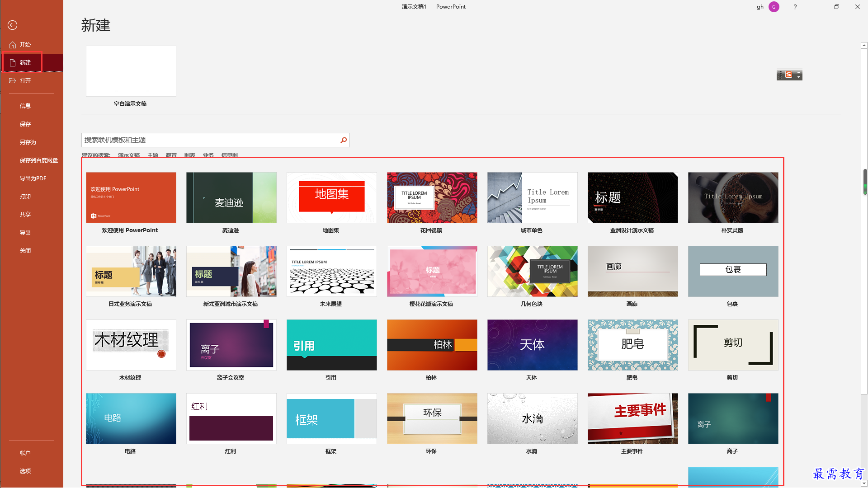Select the 日式业务演示文稿 template
Viewport: 868px width, 488px height.
pos(131,271)
